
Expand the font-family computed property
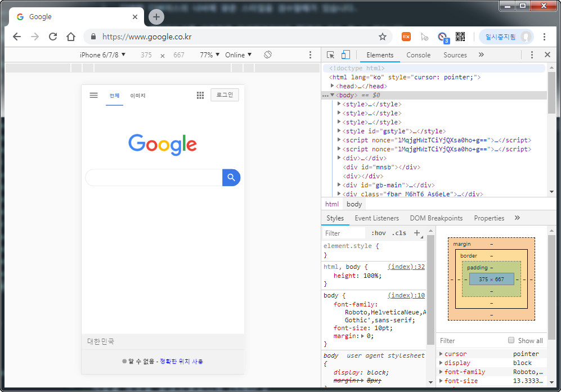point(441,372)
